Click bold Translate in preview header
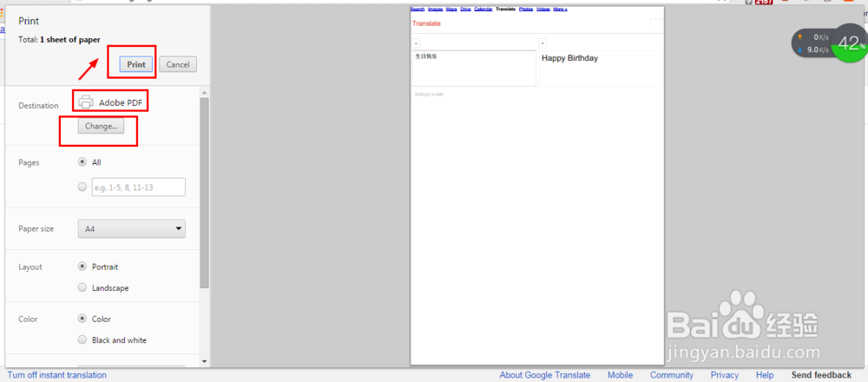The height and width of the screenshot is (382, 868). 506,10
